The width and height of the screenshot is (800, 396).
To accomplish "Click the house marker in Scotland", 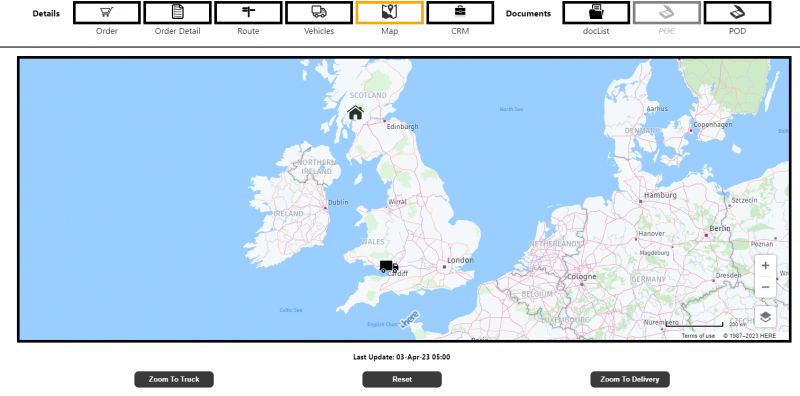I will 356,112.
